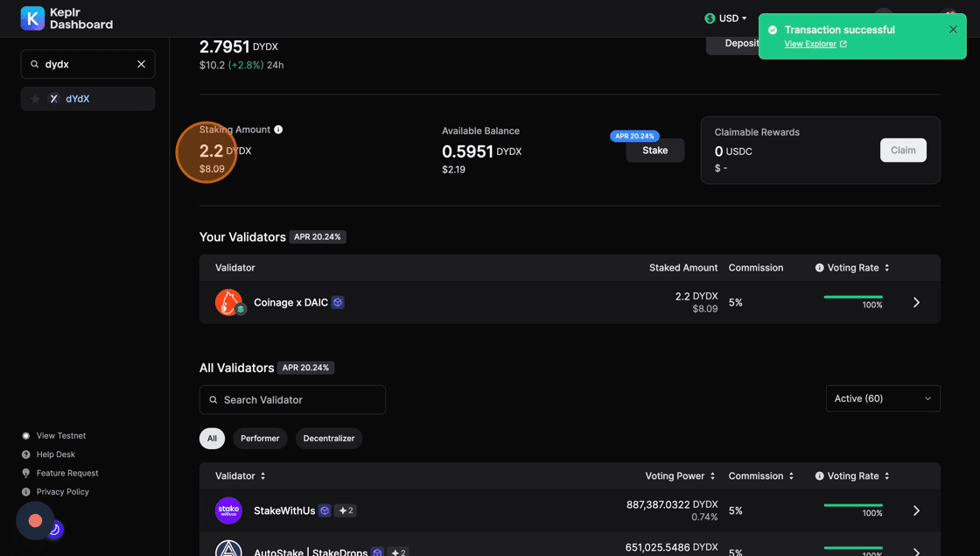Open the Active (60) validator filter dropdown

882,398
